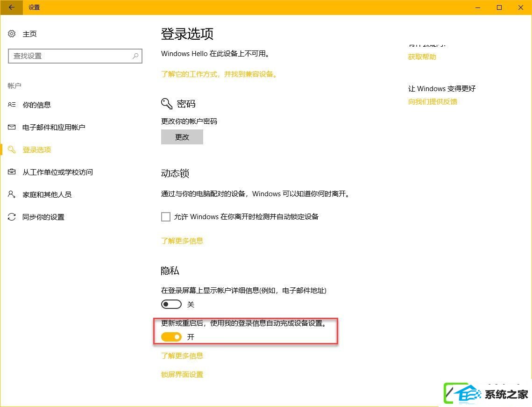This screenshot has width=532, height=407.
Task: Check 允许 Windows 在你离开时检测并自动锁定设备
Action: [x=165, y=216]
